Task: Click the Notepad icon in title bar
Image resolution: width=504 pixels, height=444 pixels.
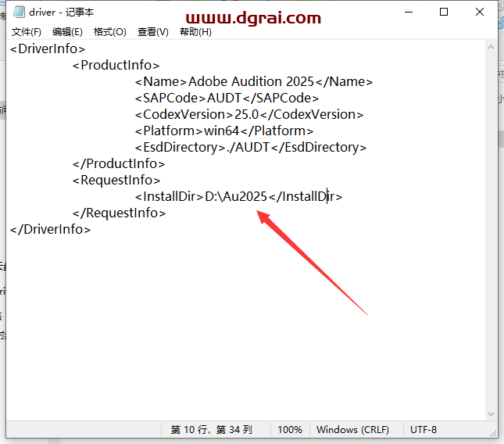Action: 19,13
